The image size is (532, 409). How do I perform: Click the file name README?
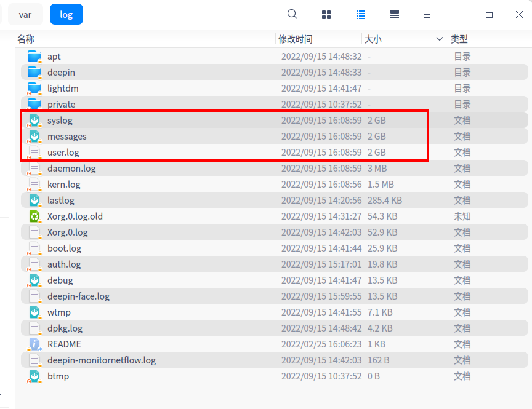pos(64,344)
